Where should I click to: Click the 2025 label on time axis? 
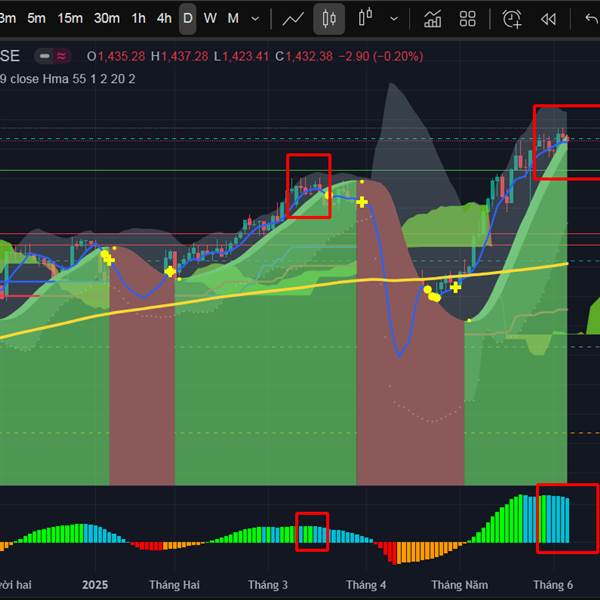coord(95,585)
